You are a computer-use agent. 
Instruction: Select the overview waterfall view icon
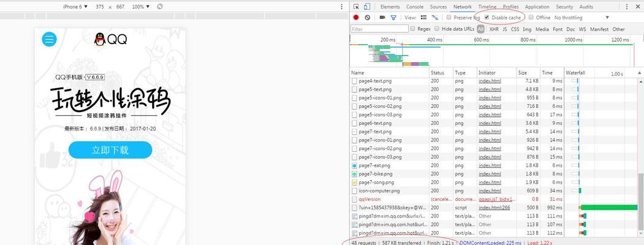click(x=434, y=18)
